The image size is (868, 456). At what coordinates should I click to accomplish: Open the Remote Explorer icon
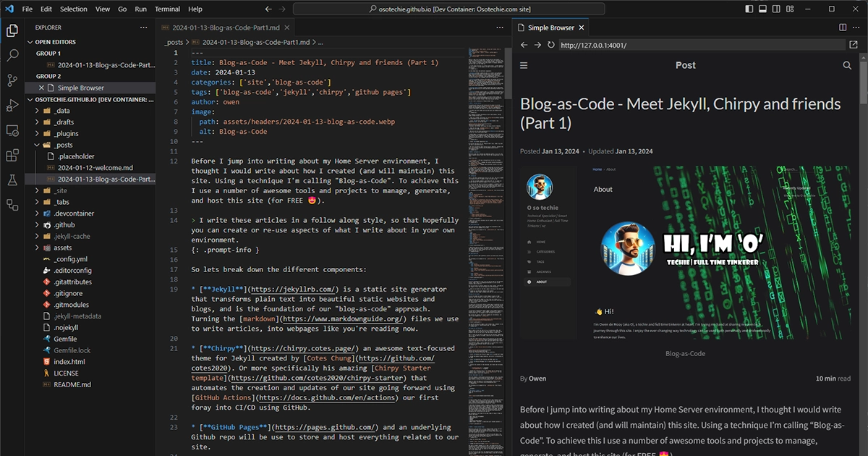click(12, 130)
